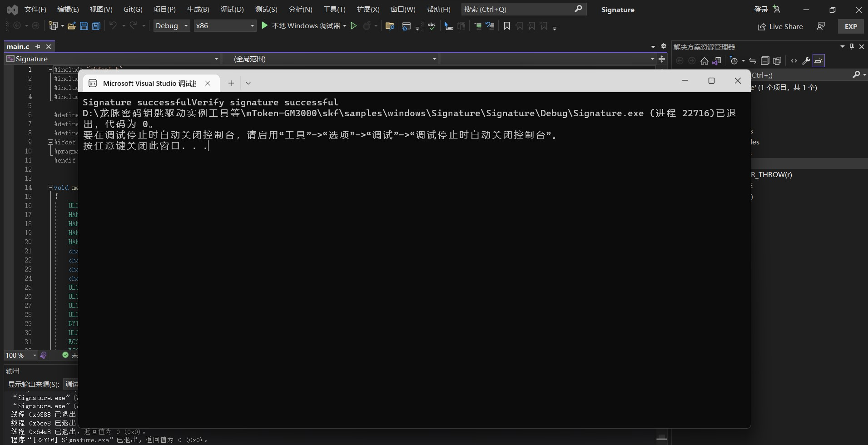Add a new console tab with plus button

click(x=231, y=83)
